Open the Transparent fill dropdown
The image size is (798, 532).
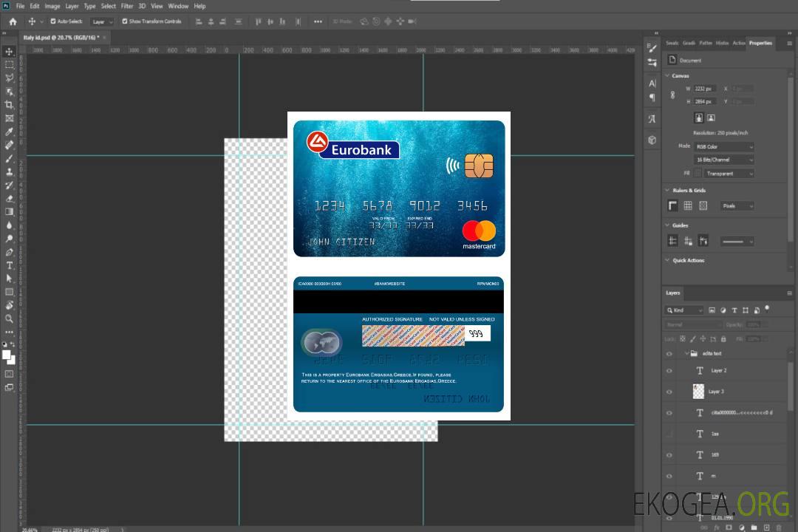[729, 174]
